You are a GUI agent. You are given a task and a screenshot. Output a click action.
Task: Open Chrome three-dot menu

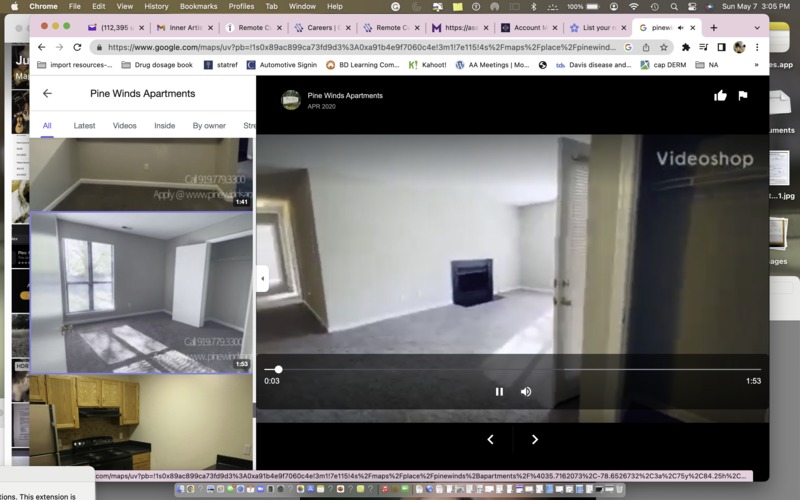[x=757, y=47]
